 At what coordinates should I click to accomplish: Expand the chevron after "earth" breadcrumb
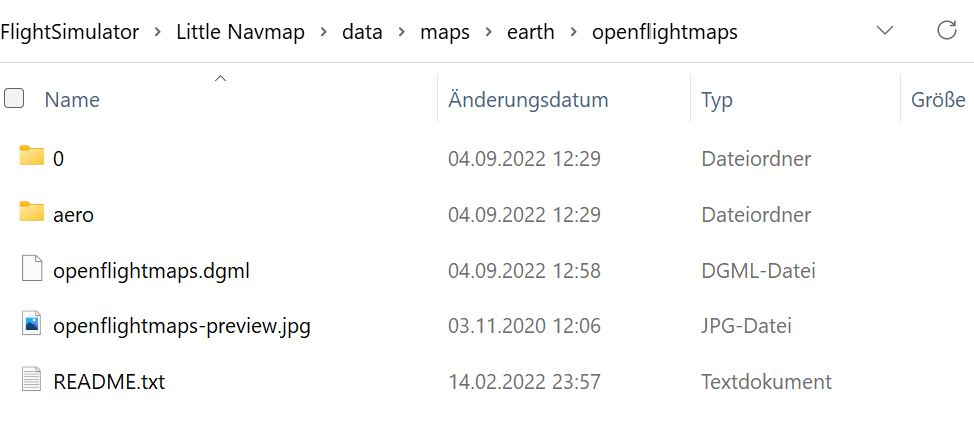pos(573,32)
